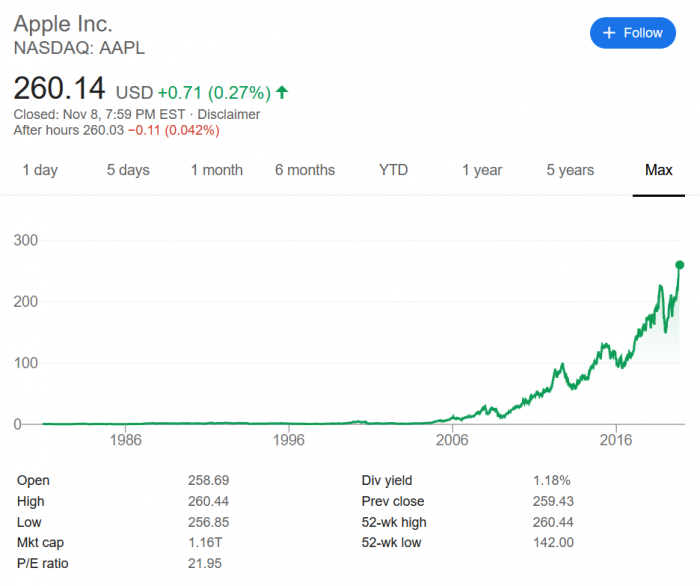Show the 1 month price chart

coord(217,170)
